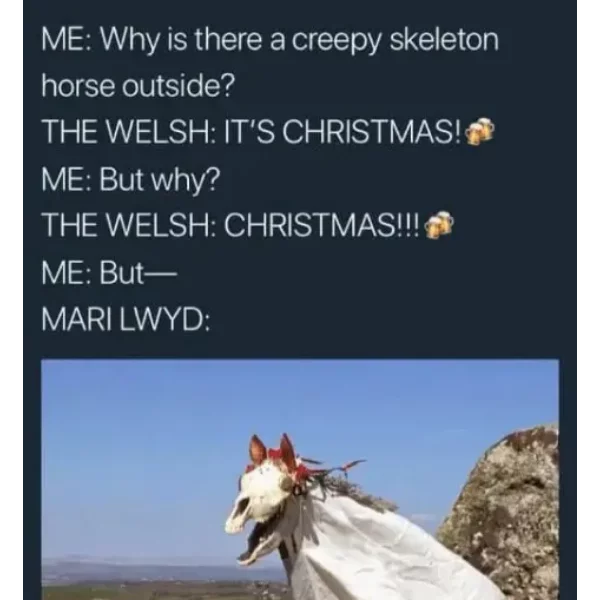Open the attached Mari Lwyd photo

point(300,479)
